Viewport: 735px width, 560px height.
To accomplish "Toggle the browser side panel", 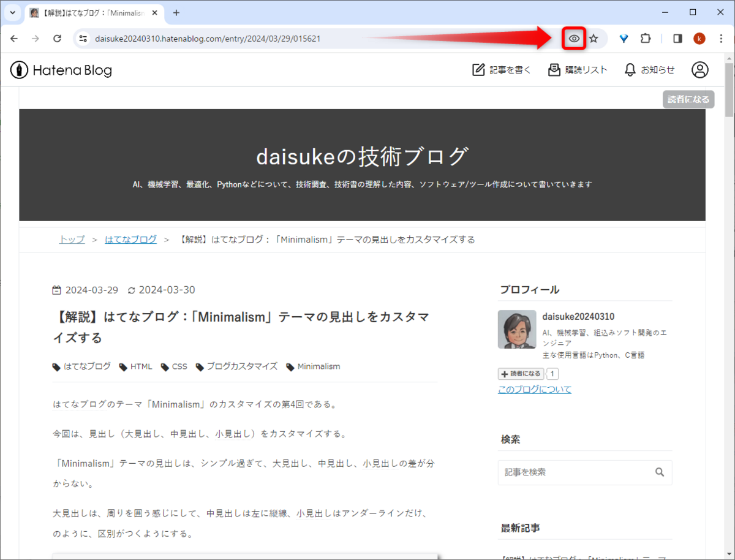I will [x=677, y=39].
